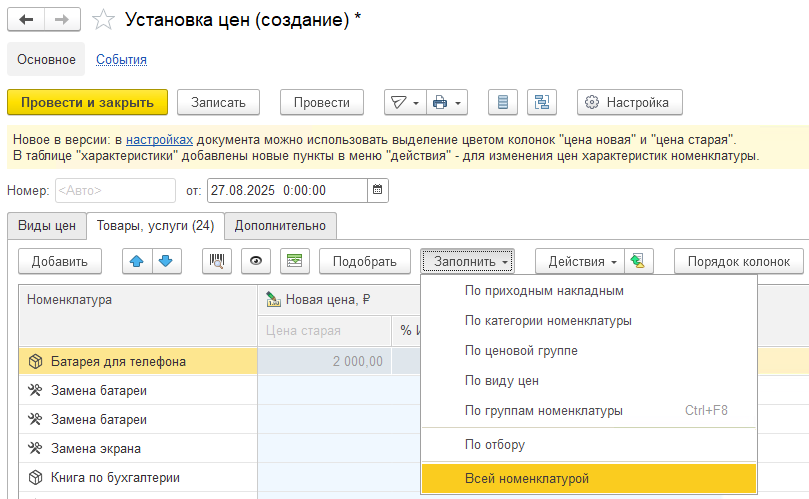Add document to favorites with star icon

[x=102, y=20]
